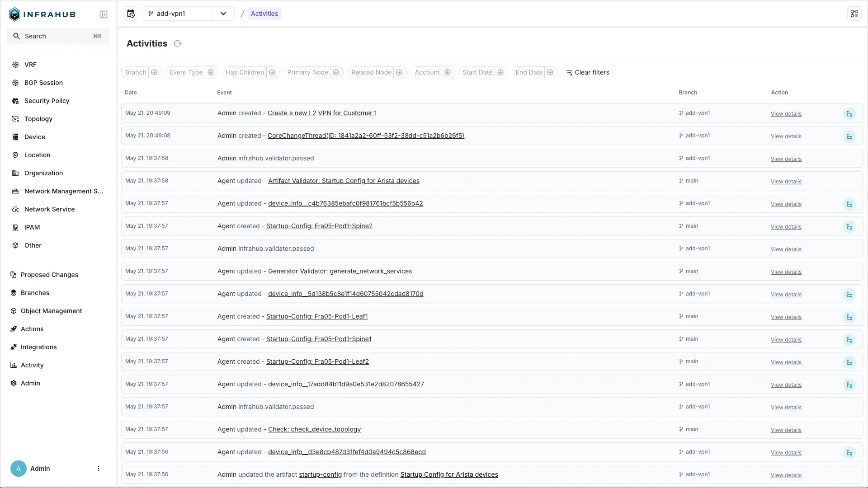Open the BGP Session menu
The width and height of the screenshot is (868, 488).
pyautogui.click(x=58, y=83)
